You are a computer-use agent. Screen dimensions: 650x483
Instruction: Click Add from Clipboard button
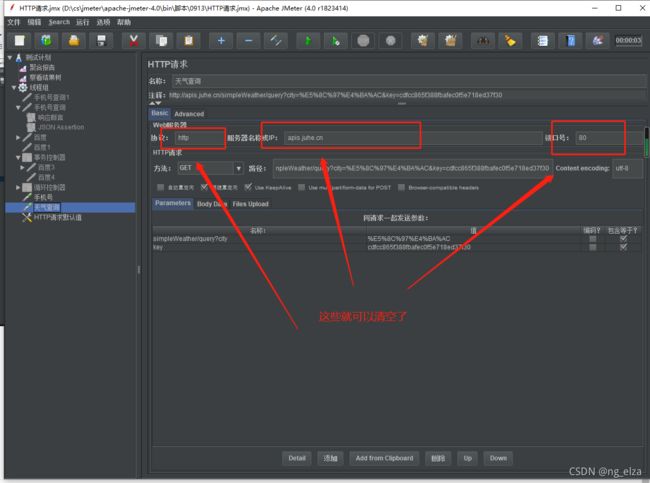point(384,459)
